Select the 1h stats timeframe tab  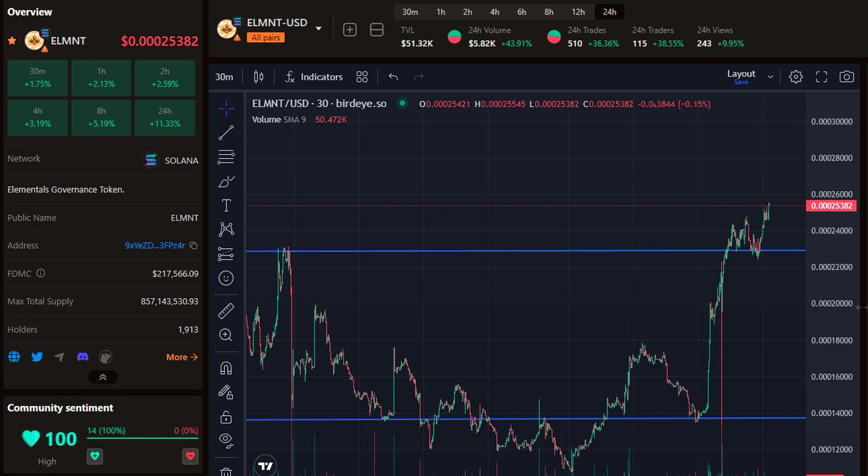pos(441,12)
